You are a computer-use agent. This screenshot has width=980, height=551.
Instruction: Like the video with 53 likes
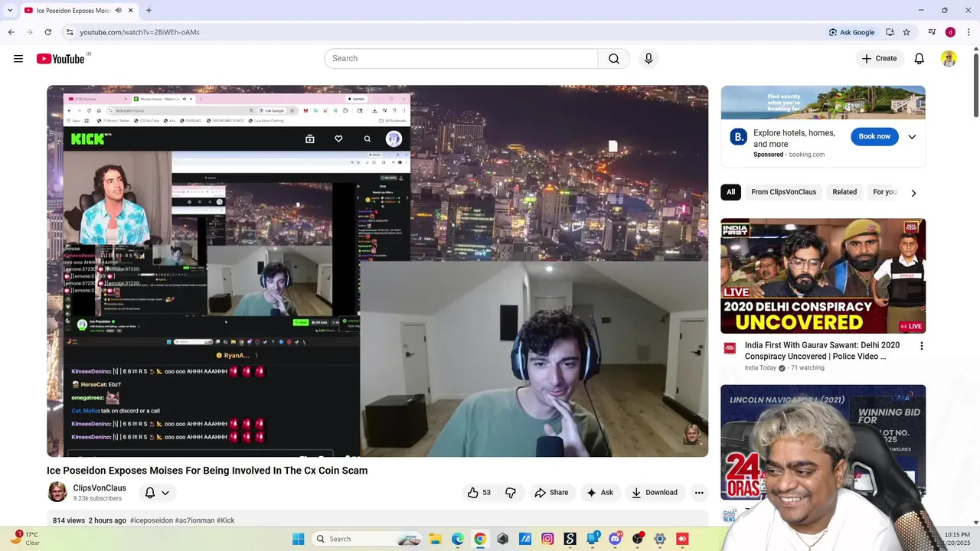(x=479, y=493)
